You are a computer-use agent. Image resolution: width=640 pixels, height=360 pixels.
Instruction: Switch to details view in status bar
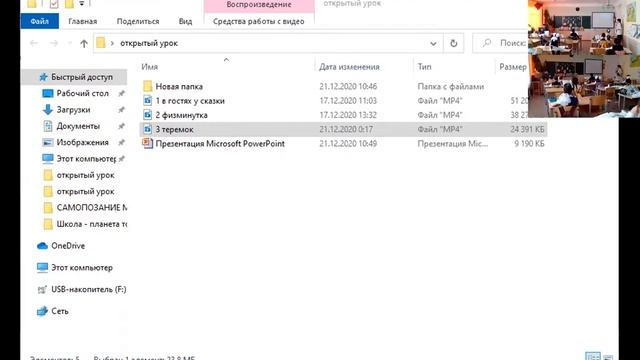click(593, 356)
